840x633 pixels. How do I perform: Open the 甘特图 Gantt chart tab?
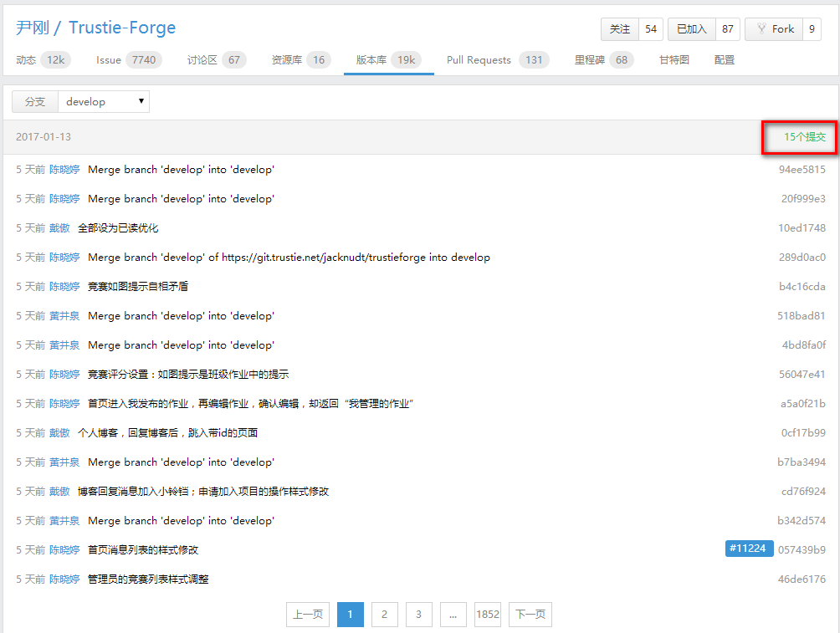[674, 60]
